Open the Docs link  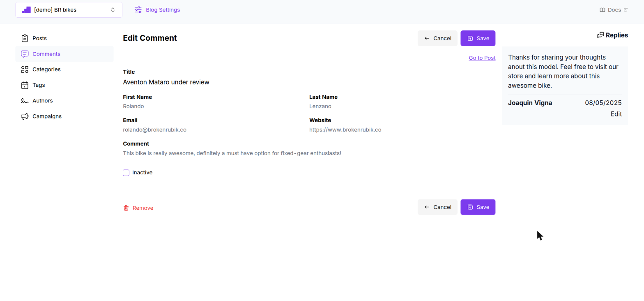(x=614, y=10)
